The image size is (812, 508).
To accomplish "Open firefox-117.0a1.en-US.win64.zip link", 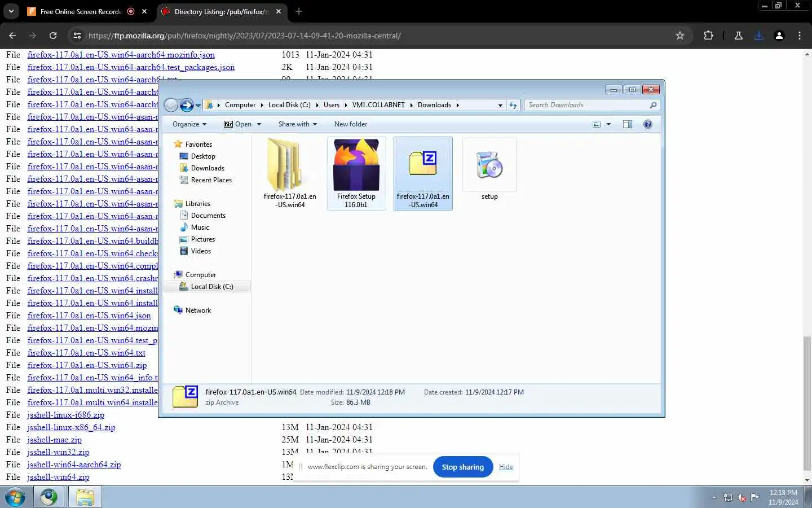I will 87,365.
